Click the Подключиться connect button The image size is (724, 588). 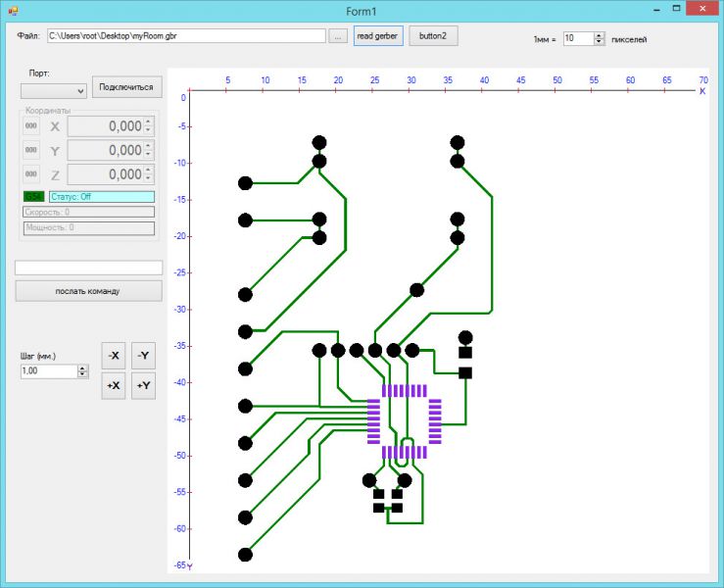click(127, 87)
